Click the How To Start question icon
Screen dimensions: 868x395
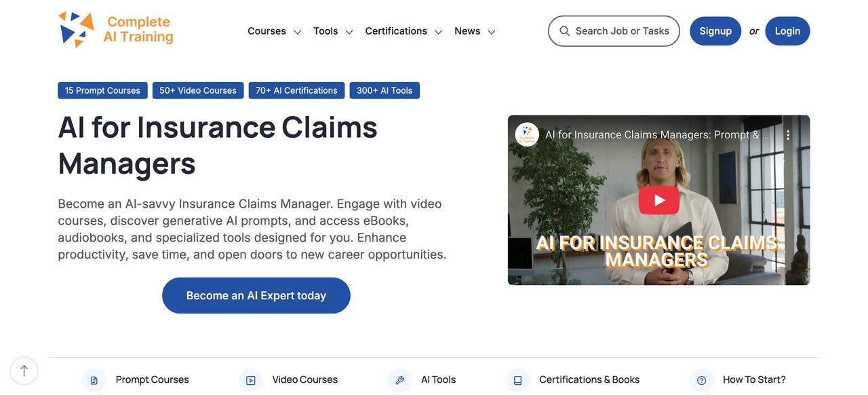[x=701, y=380]
